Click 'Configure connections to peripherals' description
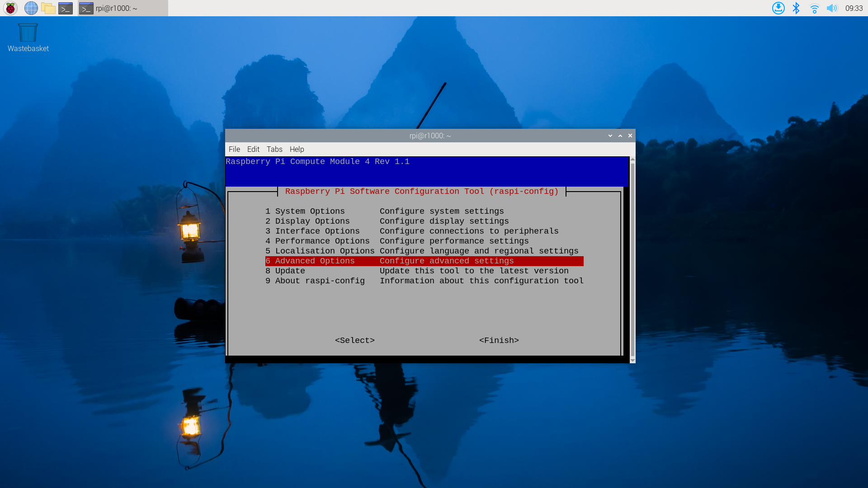The image size is (868, 488). [x=469, y=231]
